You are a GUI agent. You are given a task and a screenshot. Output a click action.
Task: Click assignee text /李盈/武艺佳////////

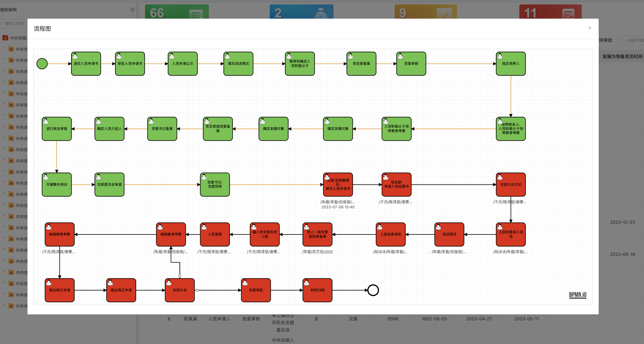click(318, 252)
